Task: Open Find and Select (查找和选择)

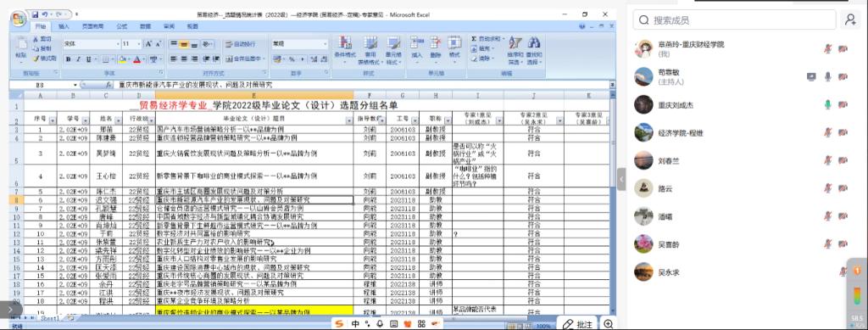Action: tap(534, 50)
